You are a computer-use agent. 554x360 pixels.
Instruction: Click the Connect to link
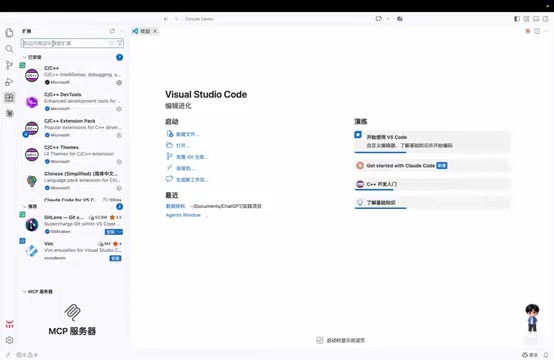[x=185, y=168]
